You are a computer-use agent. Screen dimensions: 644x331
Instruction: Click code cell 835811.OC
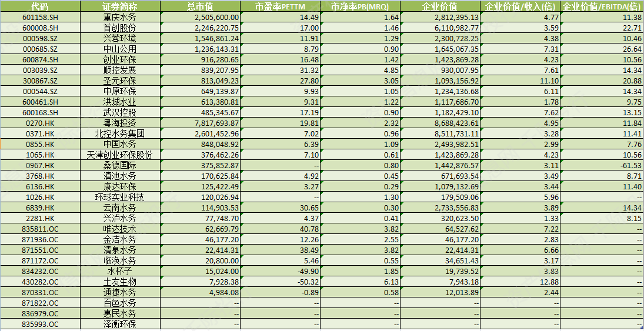(x=40, y=229)
